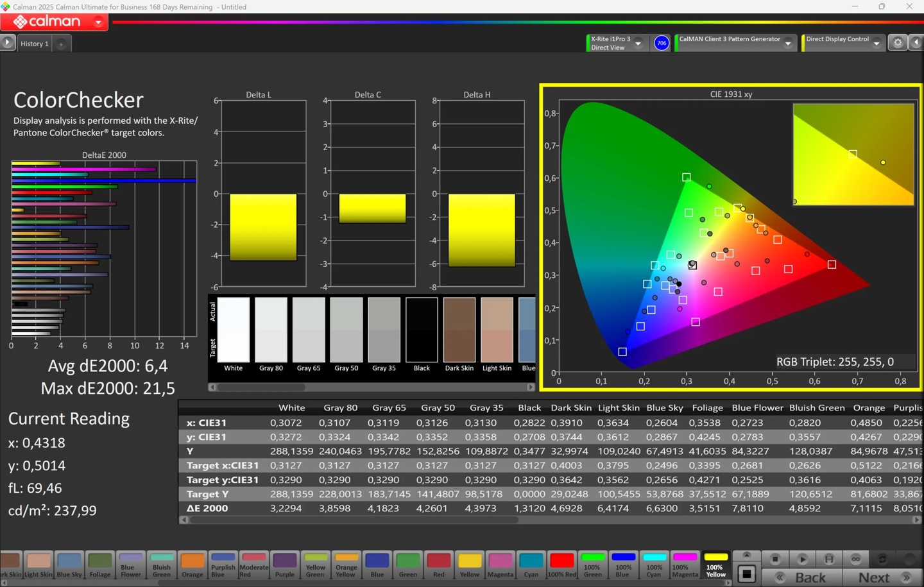924x587 pixels.
Task: Select the 100% Yellow patch button
Action: [x=716, y=565]
